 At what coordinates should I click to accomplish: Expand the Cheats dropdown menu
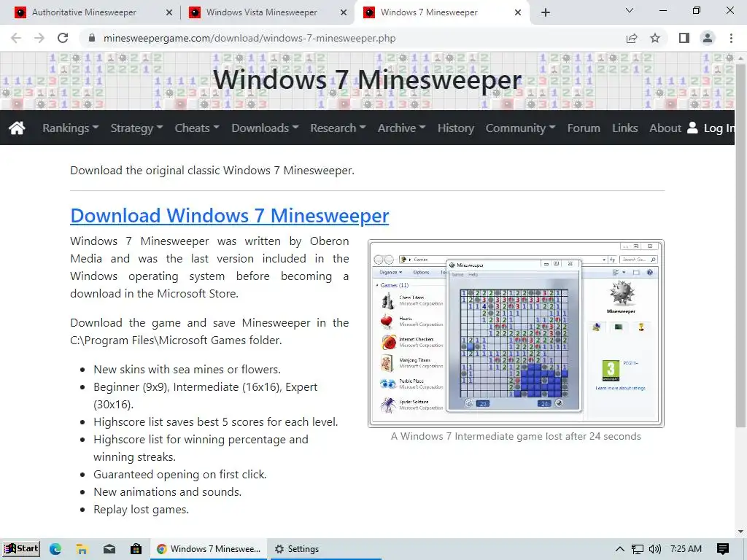[197, 128]
